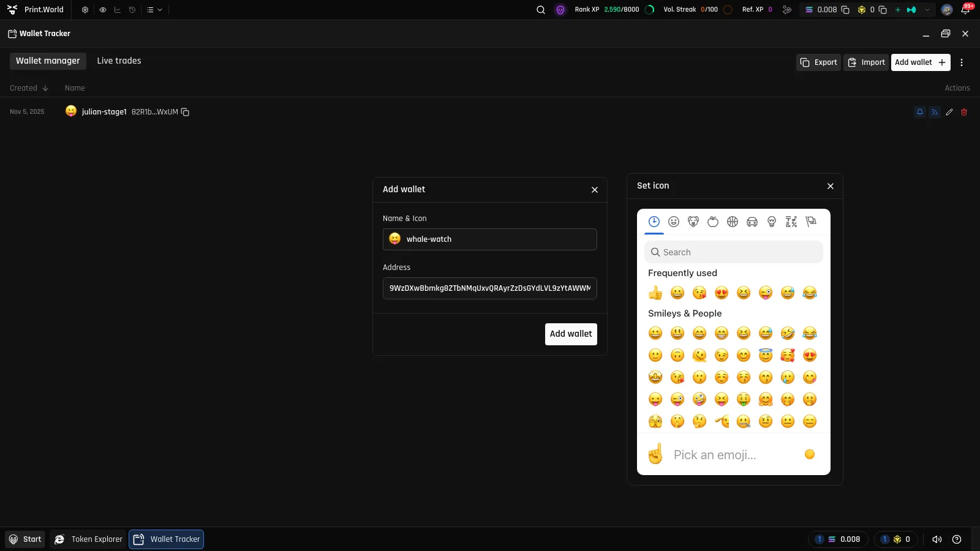
Task: Select the Animals & Nature dog category tab
Action: tap(693, 222)
